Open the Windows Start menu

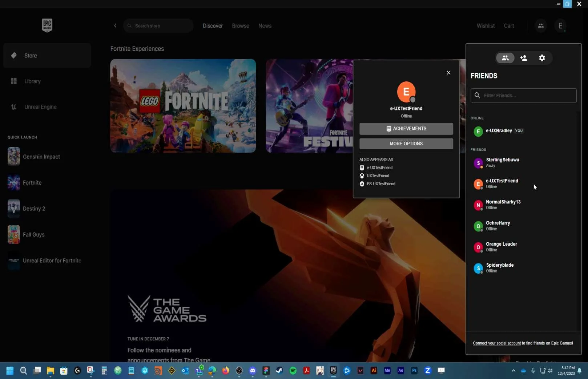pyautogui.click(x=10, y=371)
